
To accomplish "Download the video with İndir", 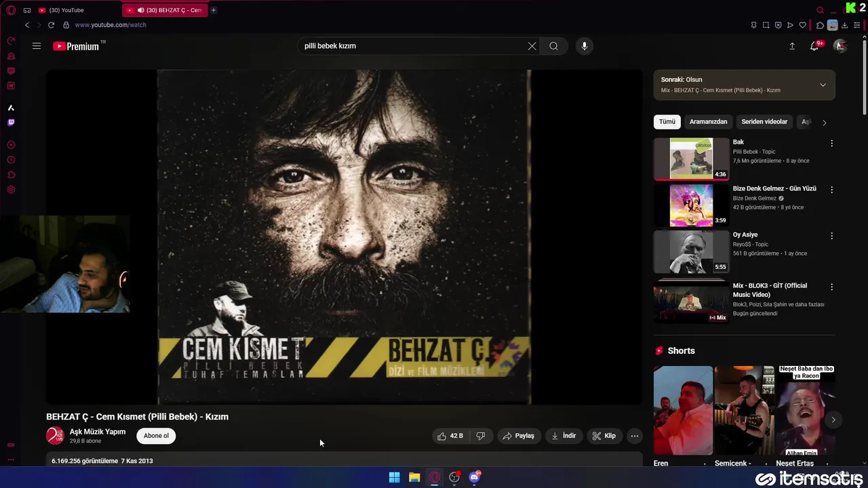I will click(564, 436).
